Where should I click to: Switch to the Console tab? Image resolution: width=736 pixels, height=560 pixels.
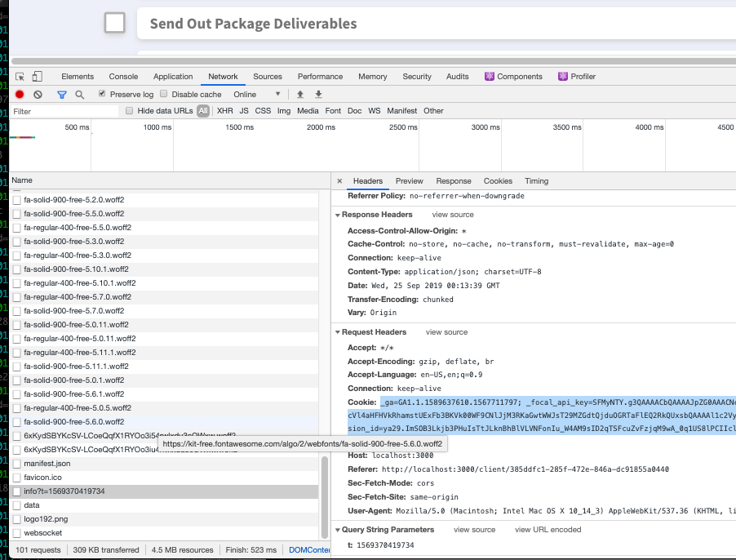point(123,77)
